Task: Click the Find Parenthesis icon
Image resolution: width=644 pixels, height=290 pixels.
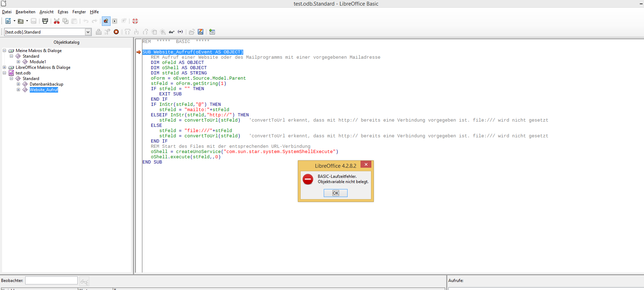Action: (x=180, y=32)
